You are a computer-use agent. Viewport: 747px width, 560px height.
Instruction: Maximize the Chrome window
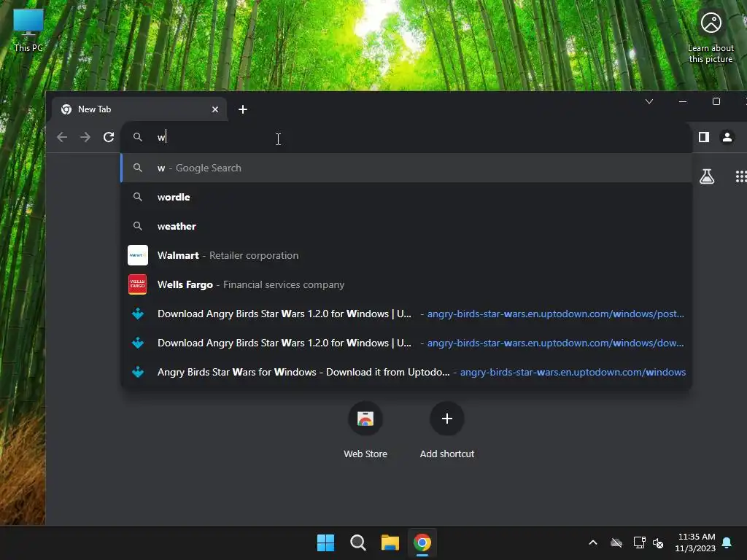pyautogui.click(x=716, y=101)
